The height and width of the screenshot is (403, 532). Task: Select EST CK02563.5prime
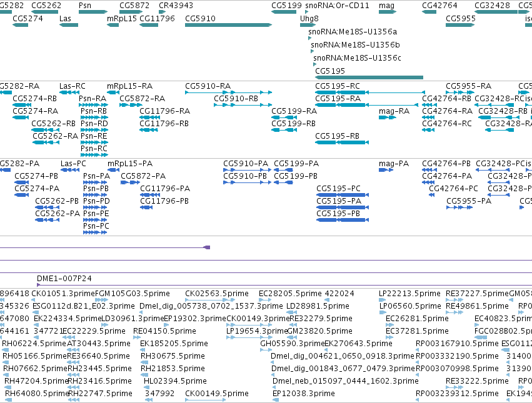click(217, 294)
